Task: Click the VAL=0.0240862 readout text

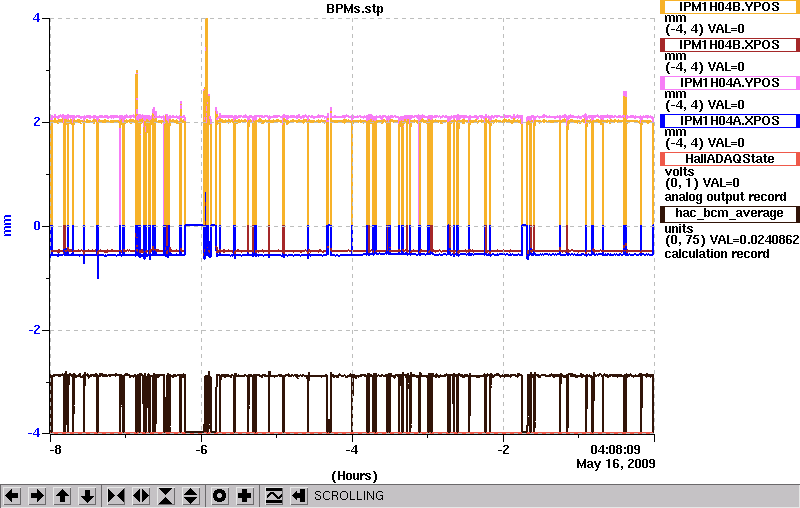Action: [752, 240]
